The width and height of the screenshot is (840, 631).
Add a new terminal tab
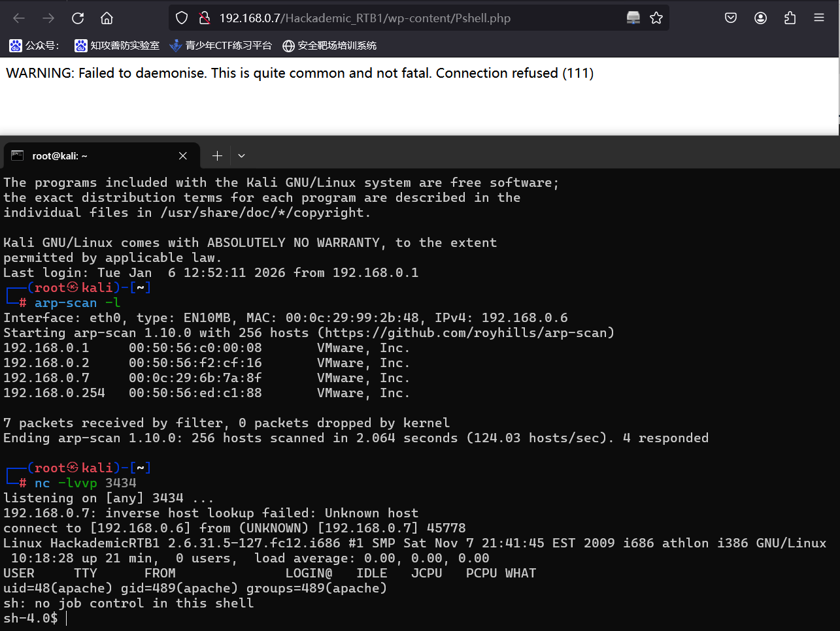pos(217,155)
